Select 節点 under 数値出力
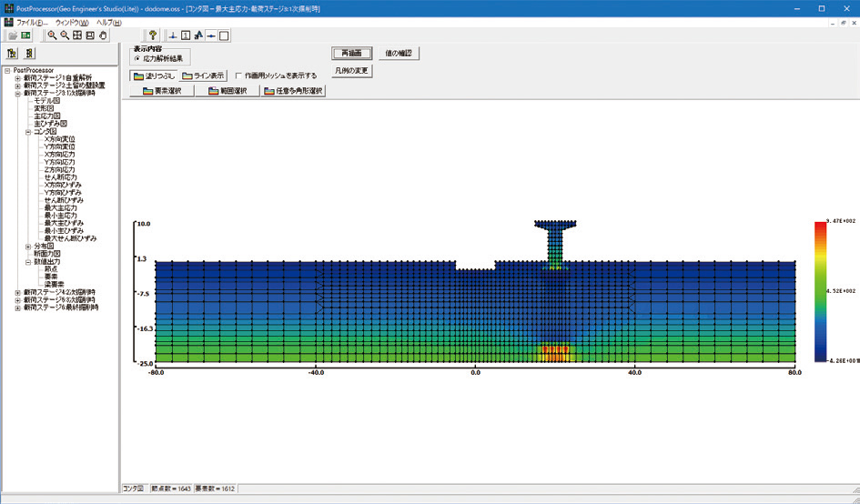The height and width of the screenshot is (504, 860). click(x=50, y=269)
